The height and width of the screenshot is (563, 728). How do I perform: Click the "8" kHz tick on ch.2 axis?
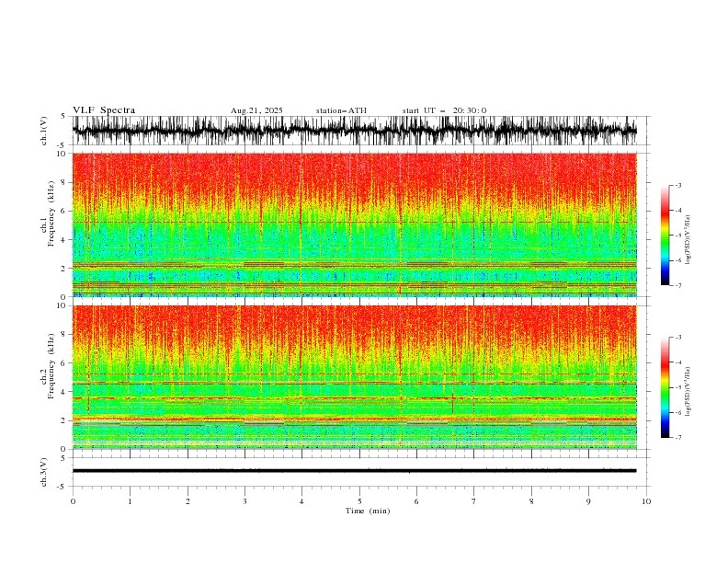pyautogui.click(x=64, y=335)
